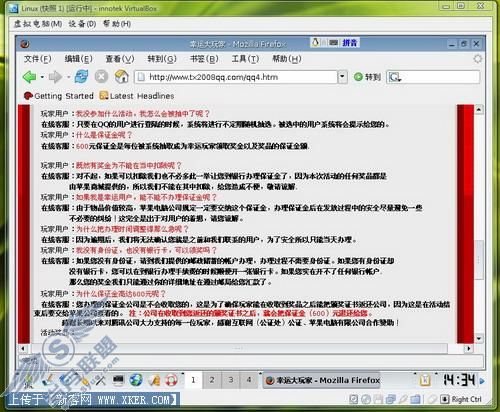Click VirtualBox USB devices status icon
This screenshot has width=500, height=412.
[403, 399]
